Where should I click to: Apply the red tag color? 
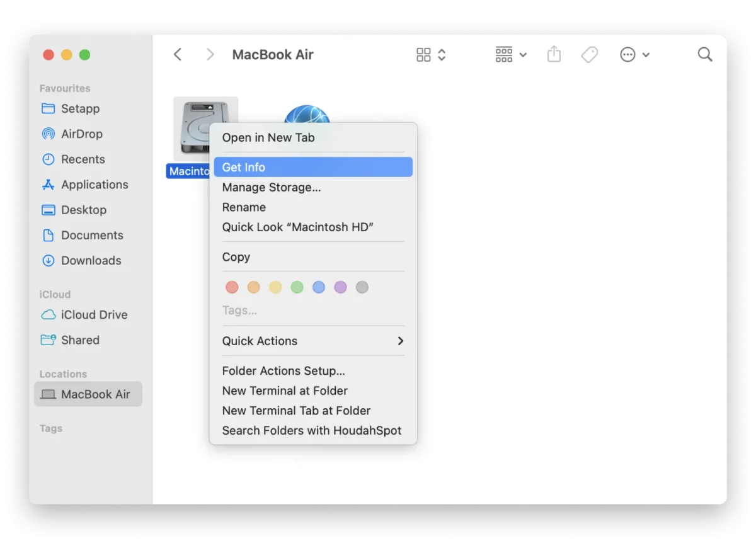coord(232,287)
